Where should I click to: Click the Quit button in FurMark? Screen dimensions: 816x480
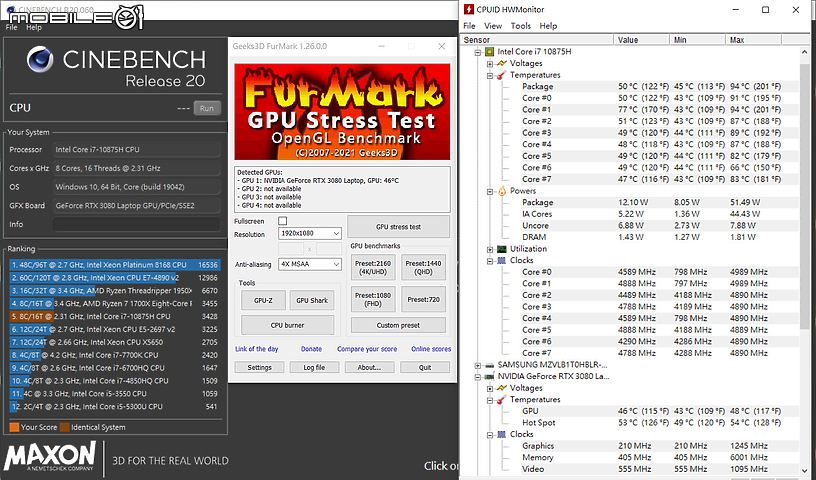(x=425, y=367)
